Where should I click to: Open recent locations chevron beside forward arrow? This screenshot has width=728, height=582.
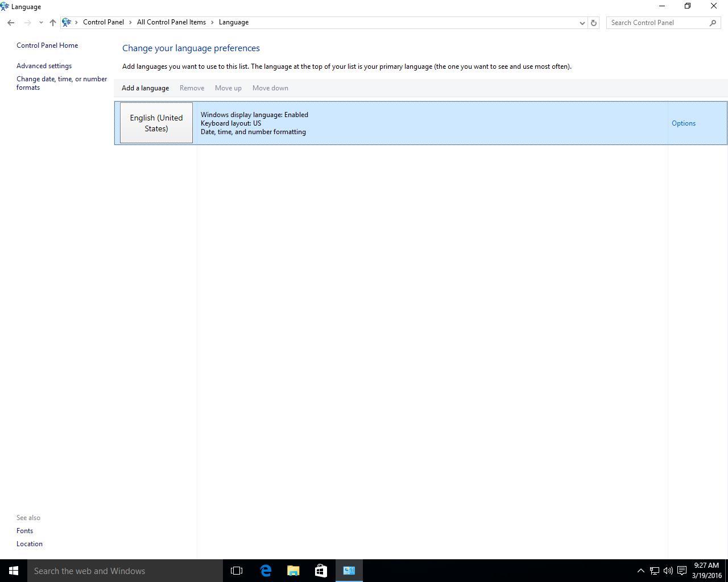[x=41, y=23]
